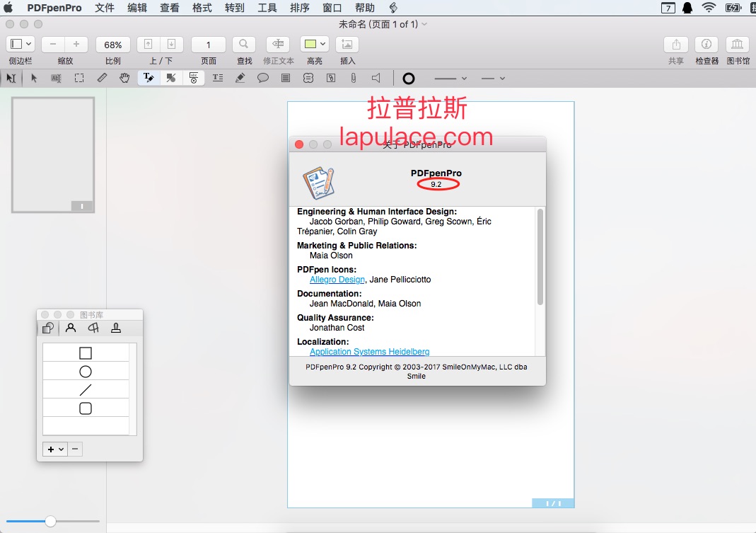Select the arrow Edit tool
This screenshot has width=756, height=533.
[x=34, y=78]
